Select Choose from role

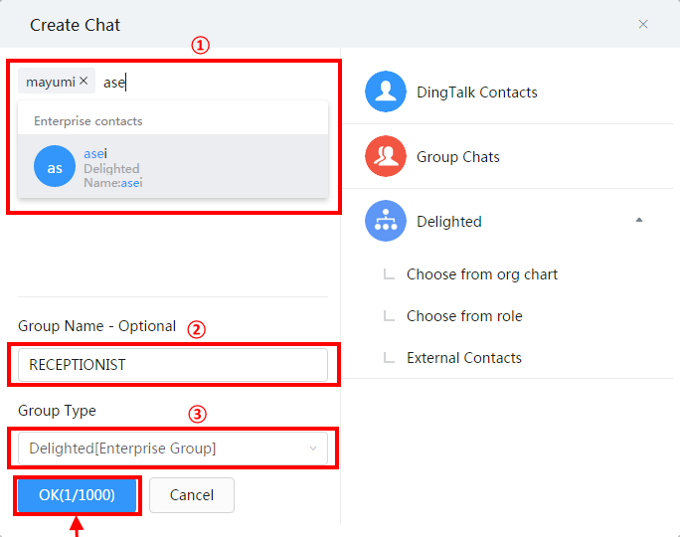pos(464,316)
